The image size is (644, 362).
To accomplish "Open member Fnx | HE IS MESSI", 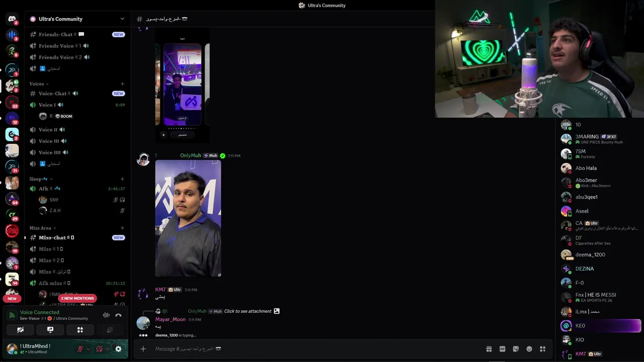I will [x=600, y=297].
